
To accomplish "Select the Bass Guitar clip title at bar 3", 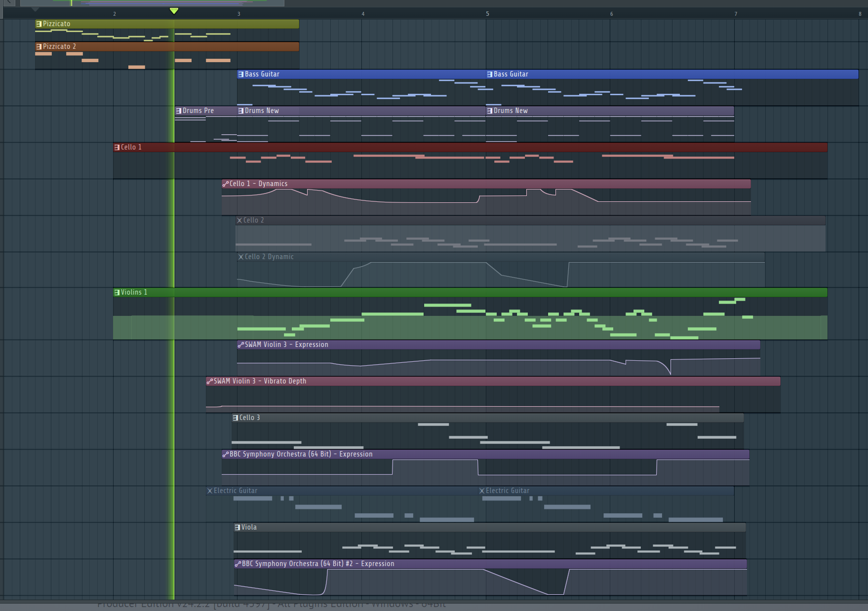I will [262, 74].
